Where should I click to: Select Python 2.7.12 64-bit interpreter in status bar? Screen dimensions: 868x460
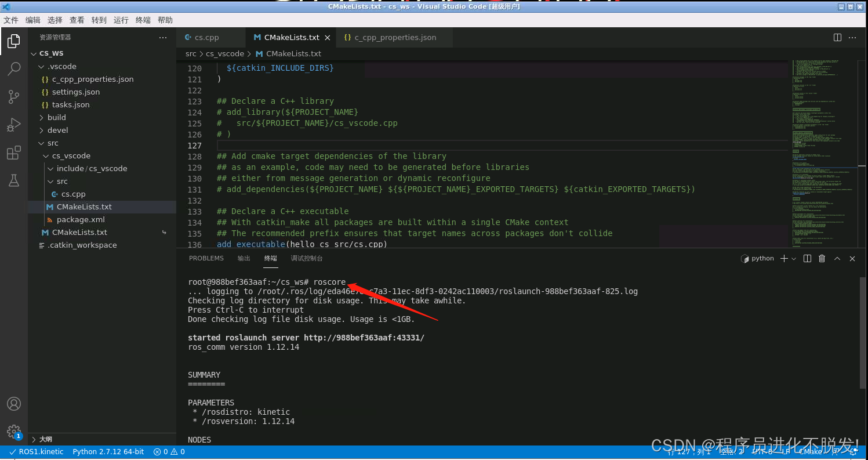[108, 452]
